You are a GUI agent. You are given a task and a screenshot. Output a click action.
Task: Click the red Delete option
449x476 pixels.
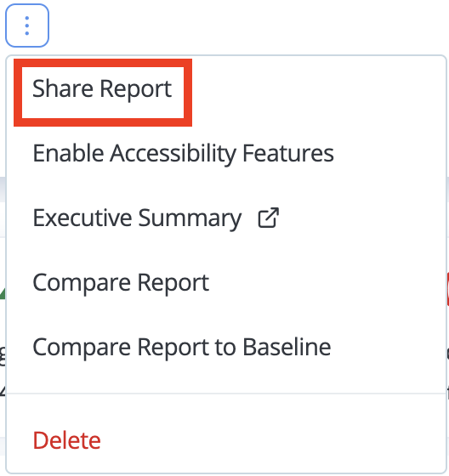tap(66, 440)
